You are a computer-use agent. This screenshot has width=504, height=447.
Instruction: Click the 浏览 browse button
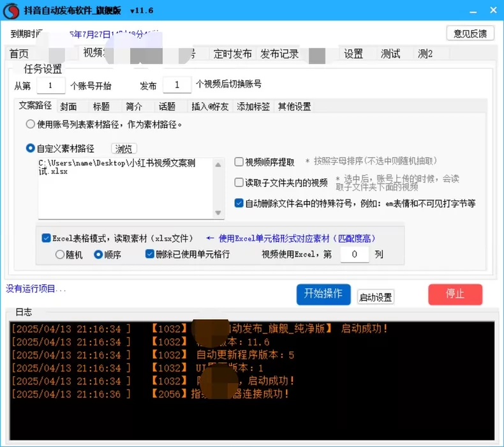[x=124, y=149]
